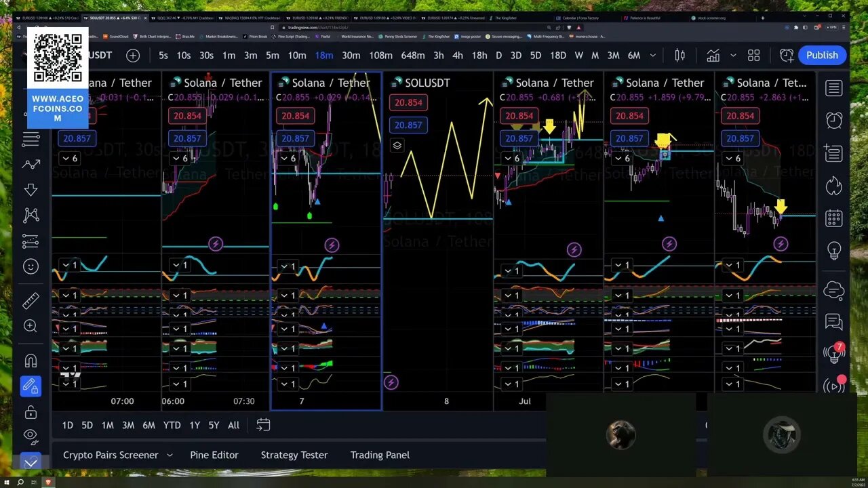
Task: Open the calendar icon in right sidebar
Action: 833,218
